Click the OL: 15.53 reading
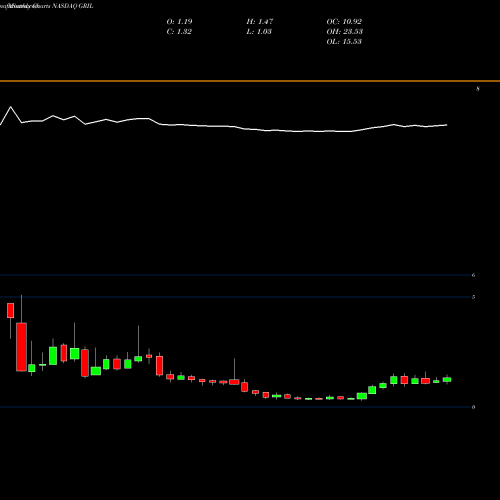 [344, 42]
